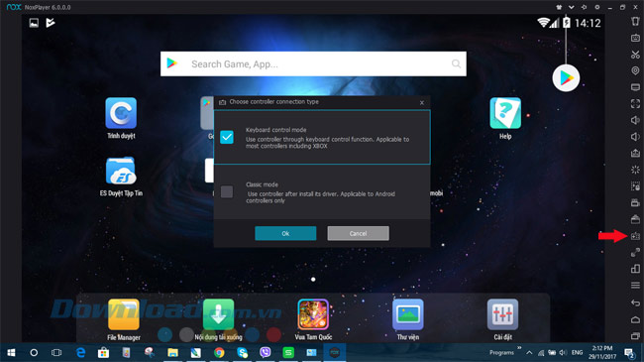Screen dimensions: 644x362
Task: Open Task View on taskbar
Action: coord(56,352)
